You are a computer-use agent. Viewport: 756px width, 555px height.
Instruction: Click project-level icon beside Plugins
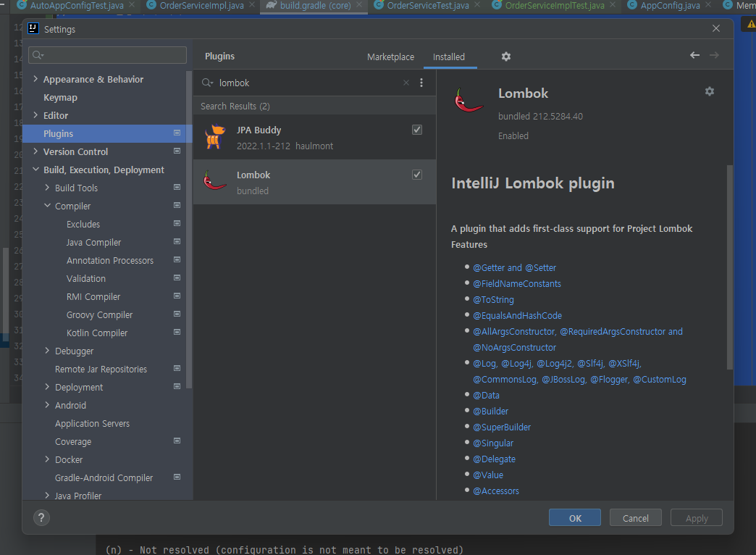177,133
